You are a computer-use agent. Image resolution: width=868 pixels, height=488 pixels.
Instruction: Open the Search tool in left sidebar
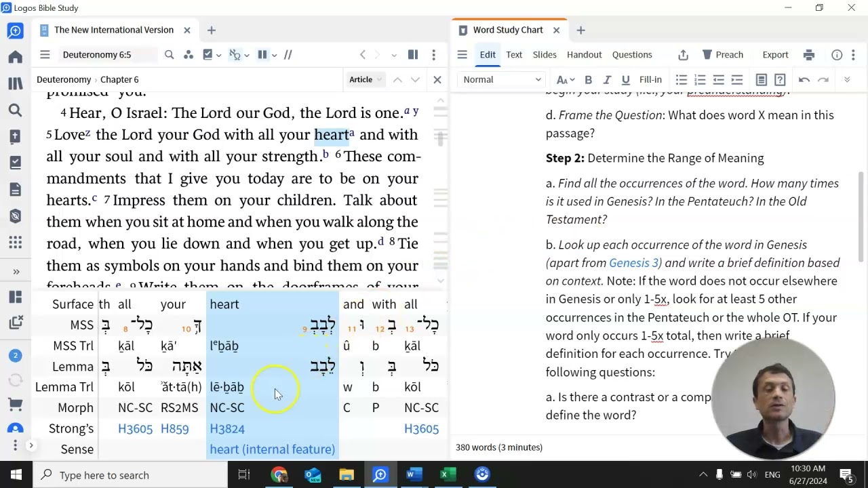(15, 110)
